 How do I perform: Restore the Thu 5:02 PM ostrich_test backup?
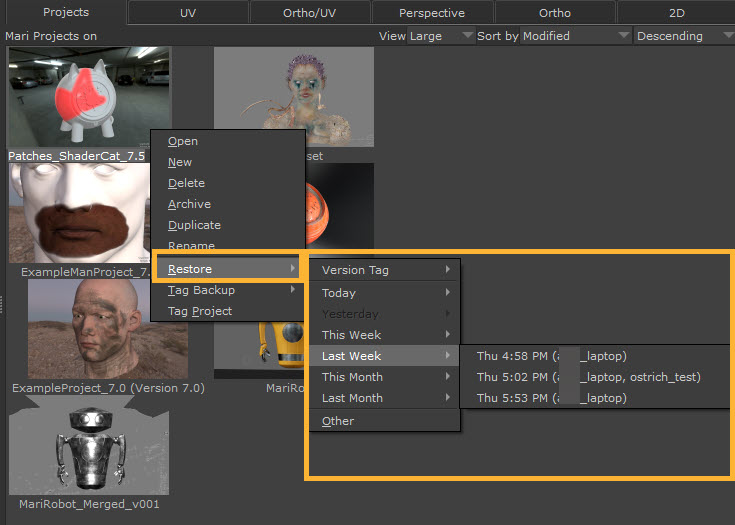pos(588,377)
